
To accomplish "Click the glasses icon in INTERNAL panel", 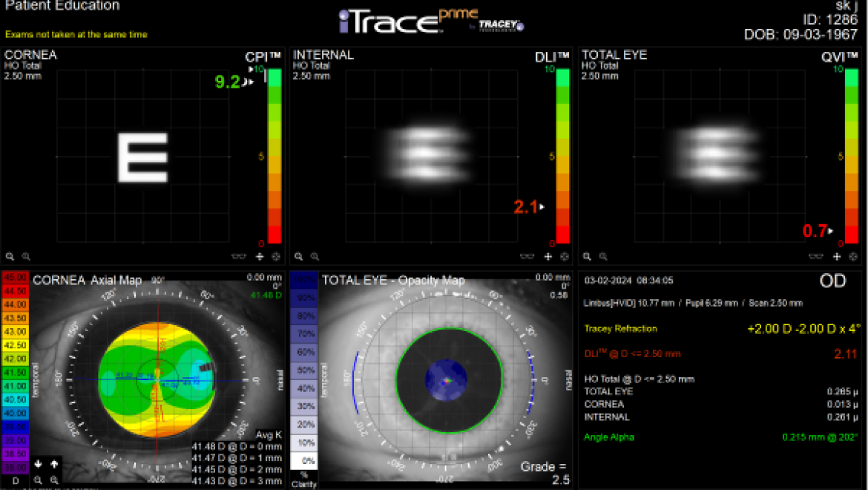I will coord(527,256).
